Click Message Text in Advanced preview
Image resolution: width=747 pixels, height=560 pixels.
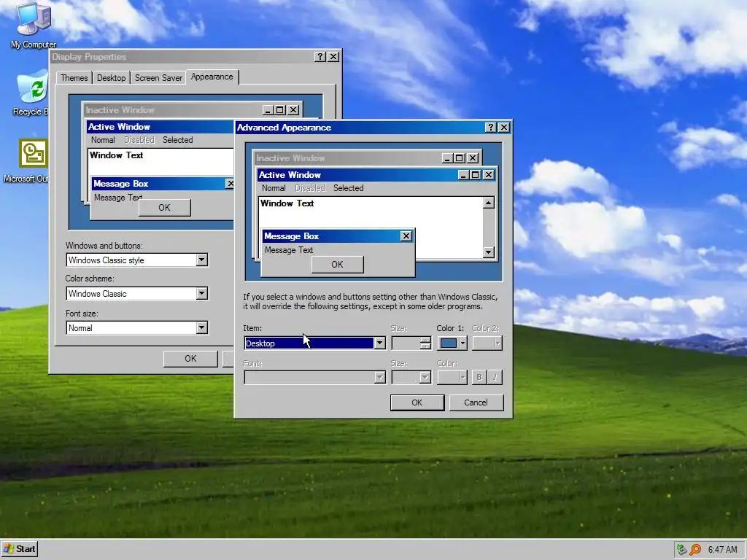(289, 250)
